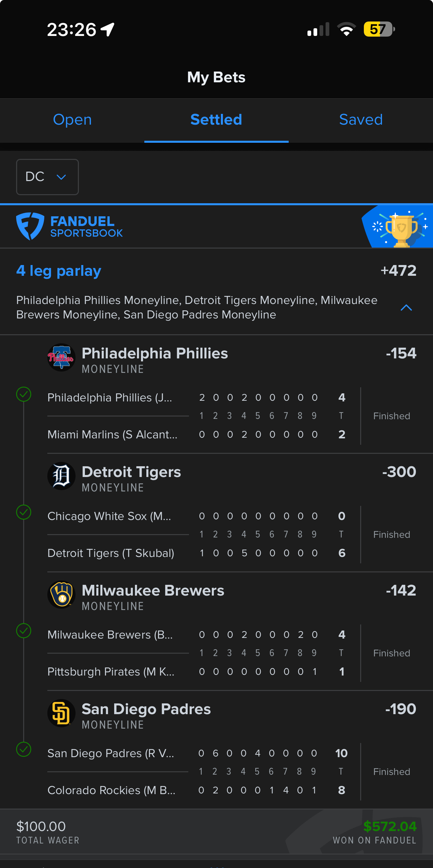Tap the Detroit Tigers team logo
Image resolution: width=433 pixels, height=868 pixels.
pyautogui.click(x=61, y=476)
